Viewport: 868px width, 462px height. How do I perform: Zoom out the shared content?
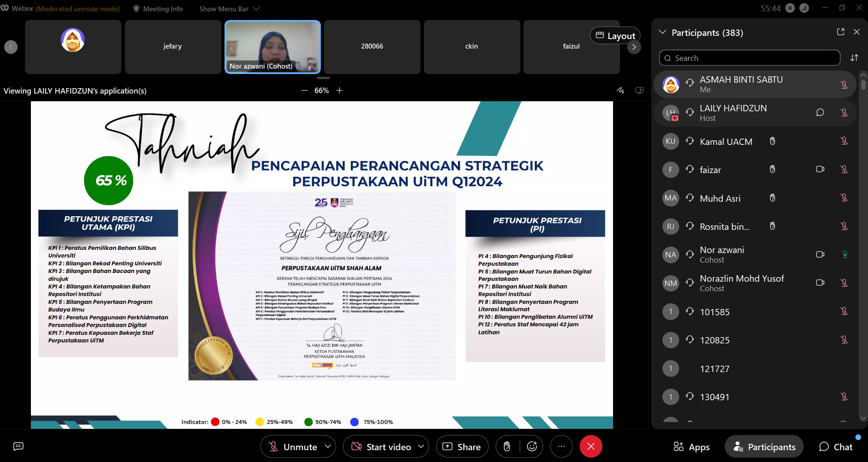coord(304,90)
